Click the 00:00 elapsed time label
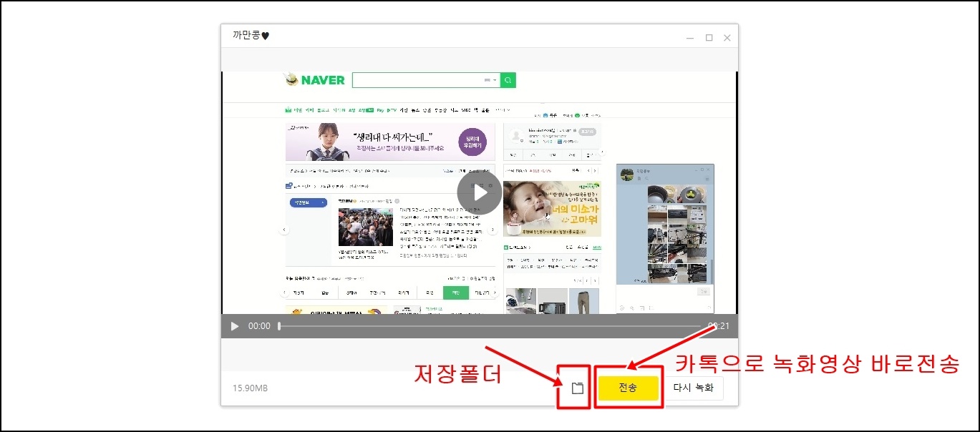This screenshot has width=980, height=432. pos(259,326)
